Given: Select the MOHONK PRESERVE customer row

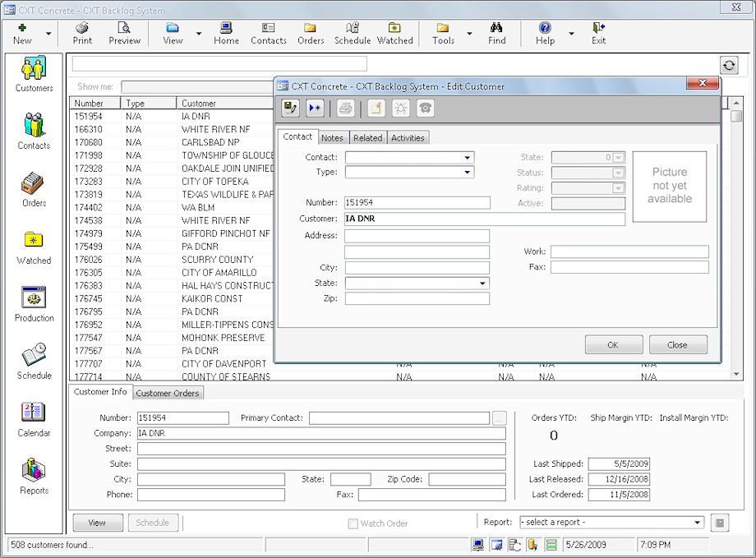Looking at the screenshot, I should [x=173, y=338].
